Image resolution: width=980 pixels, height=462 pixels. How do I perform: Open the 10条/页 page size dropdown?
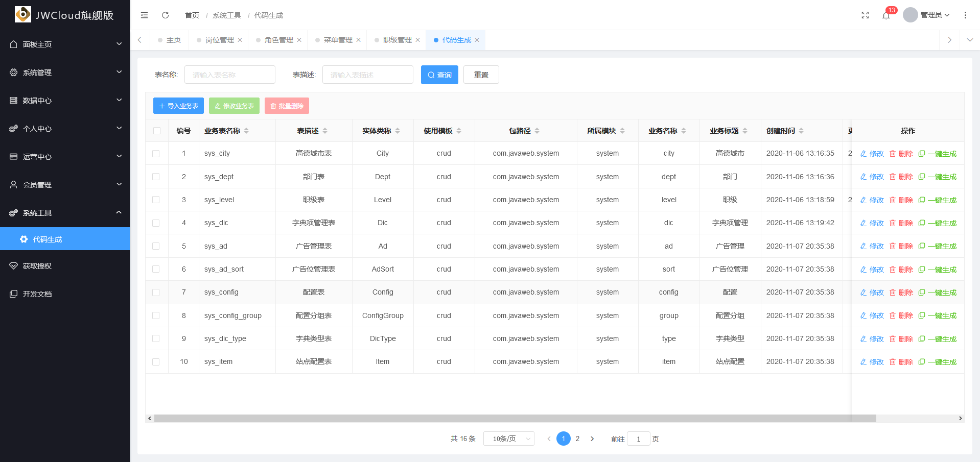pos(509,439)
